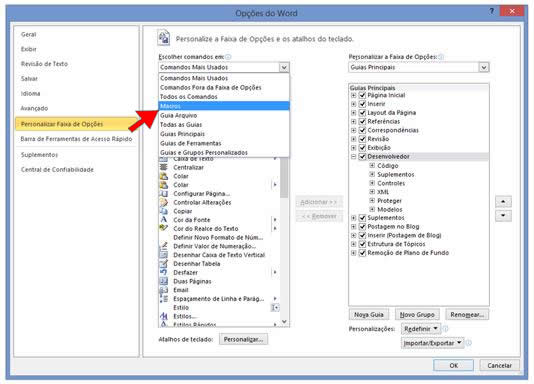Disable the Postagem no Blog checkbox

click(x=363, y=226)
